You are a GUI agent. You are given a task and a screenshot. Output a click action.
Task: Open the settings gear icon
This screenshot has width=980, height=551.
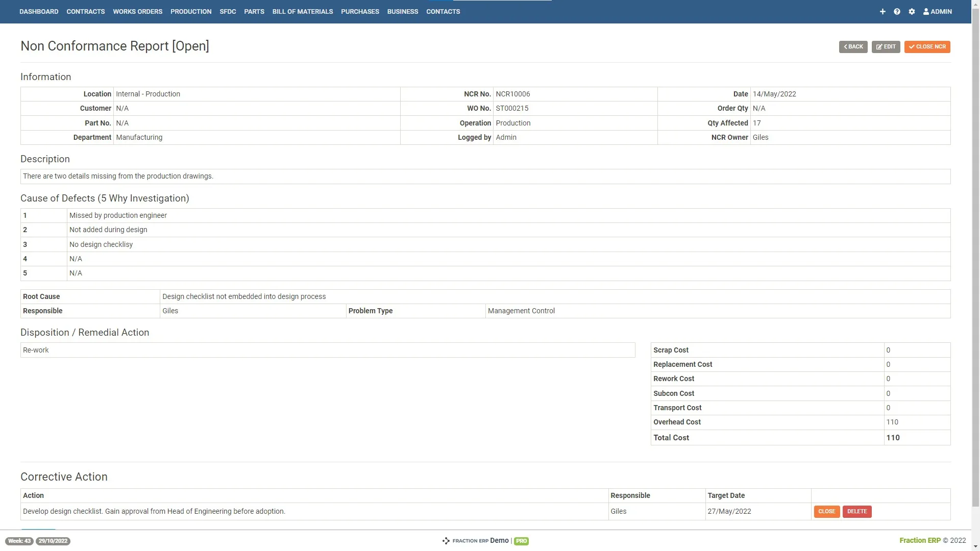point(912,11)
